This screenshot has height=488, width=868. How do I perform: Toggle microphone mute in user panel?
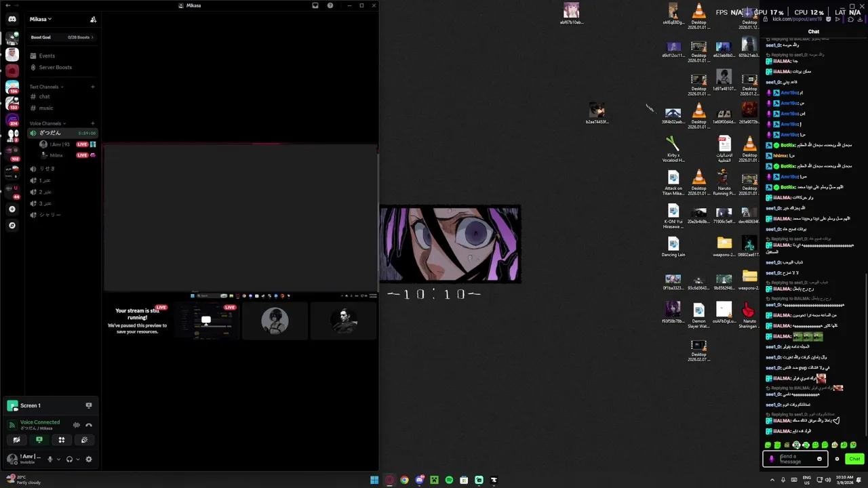coord(50,459)
